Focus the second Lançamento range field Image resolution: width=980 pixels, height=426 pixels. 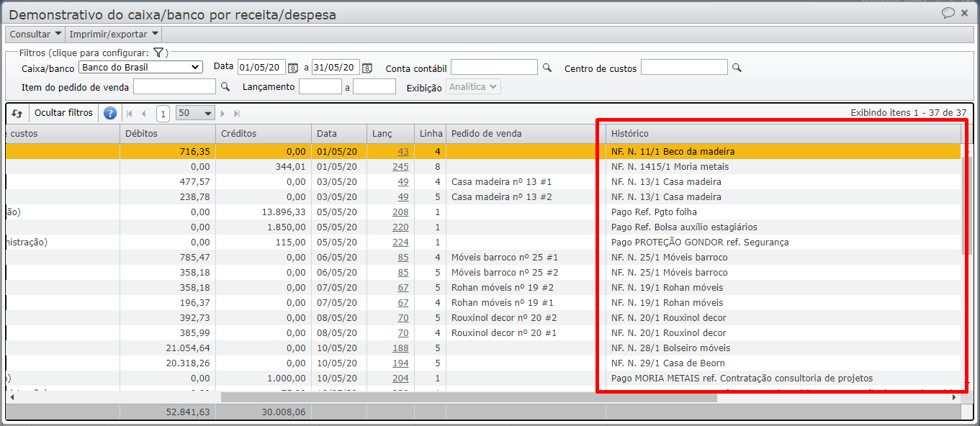pyautogui.click(x=374, y=86)
